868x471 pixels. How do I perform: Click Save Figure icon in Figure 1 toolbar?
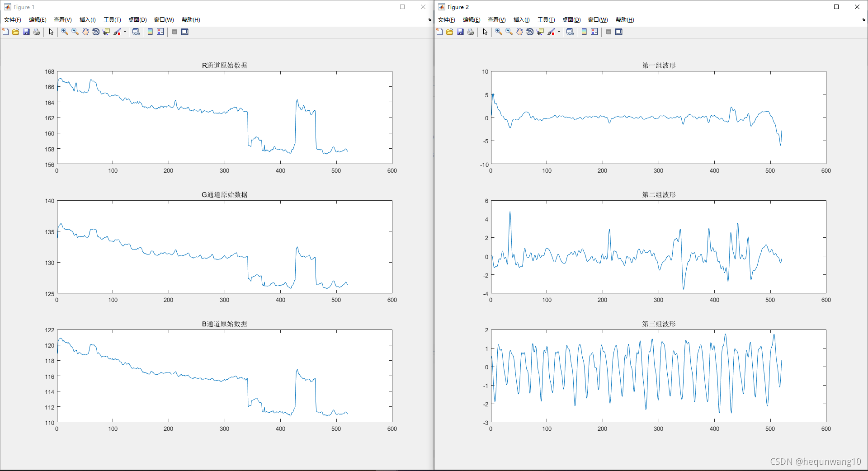pyautogui.click(x=26, y=32)
